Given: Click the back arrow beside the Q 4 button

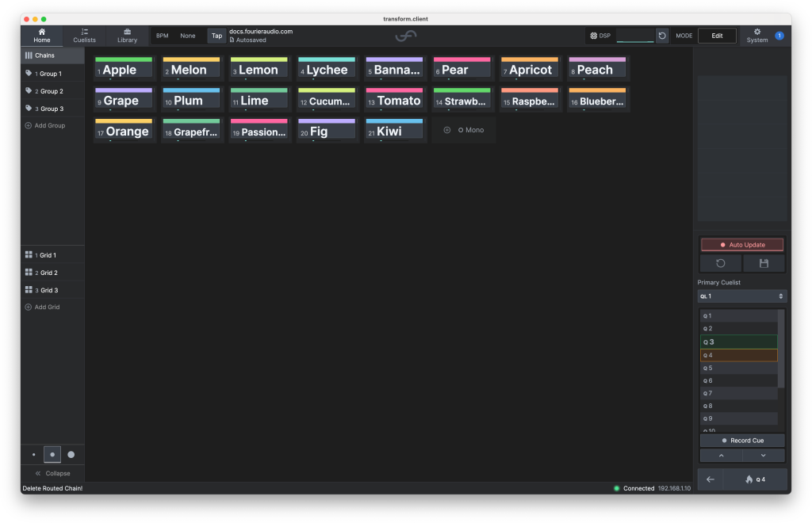Looking at the screenshot, I should (710, 479).
